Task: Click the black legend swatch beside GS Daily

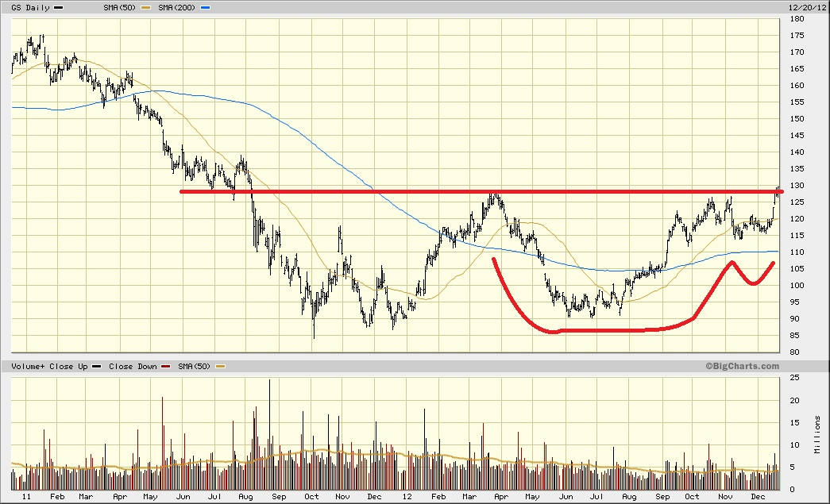Action: (59, 8)
